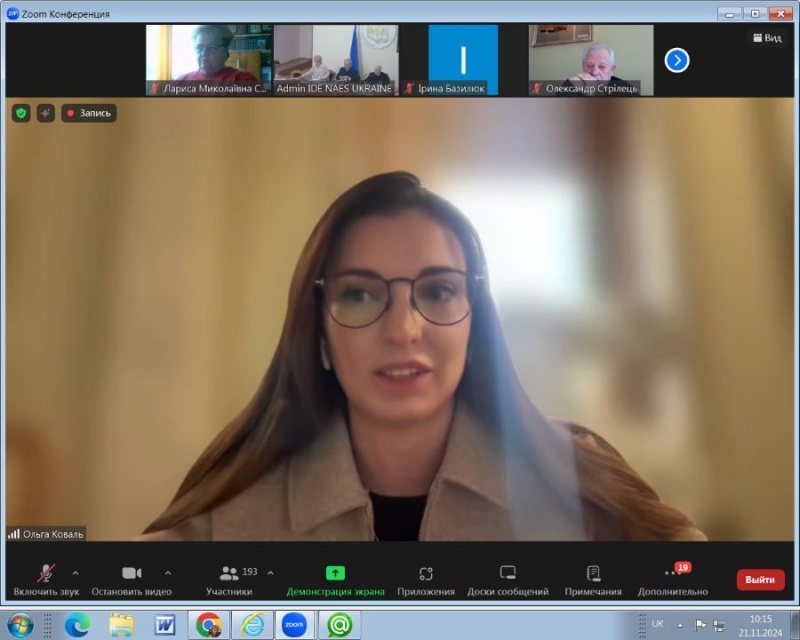The width and height of the screenshot is (800, 640).
Task: Open Google Chrome from the taskbar
Action: tap(209, 625)
